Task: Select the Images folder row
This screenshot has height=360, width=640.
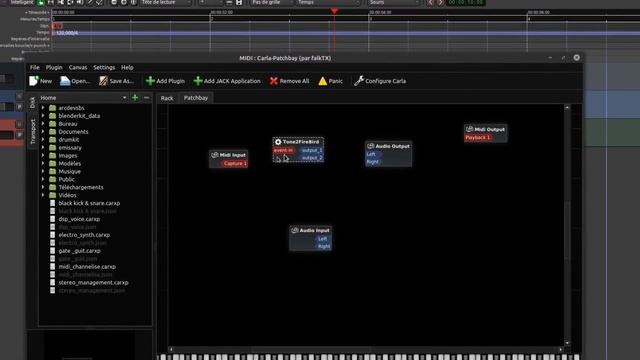Action: click(x=68, y=156)
